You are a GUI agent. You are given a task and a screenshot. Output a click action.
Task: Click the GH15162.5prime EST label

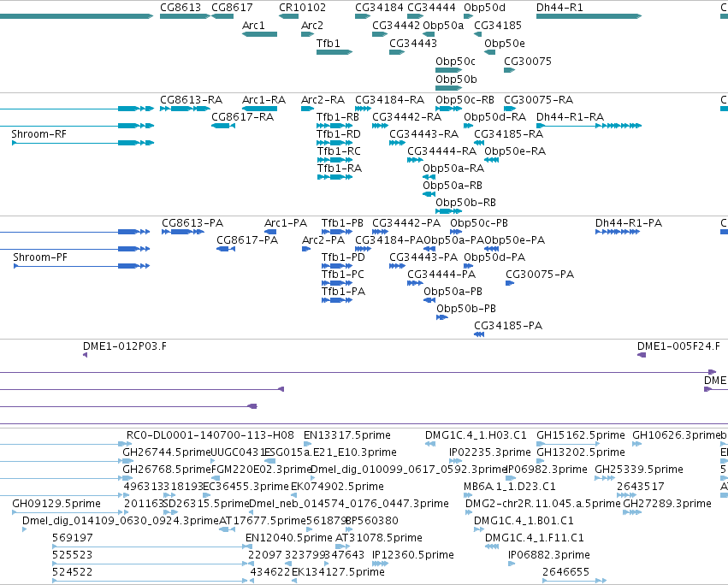[x=581, y=435]
